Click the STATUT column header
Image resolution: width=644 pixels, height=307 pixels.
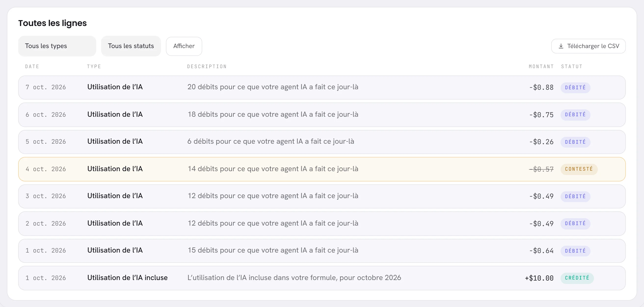coord(572,66)
